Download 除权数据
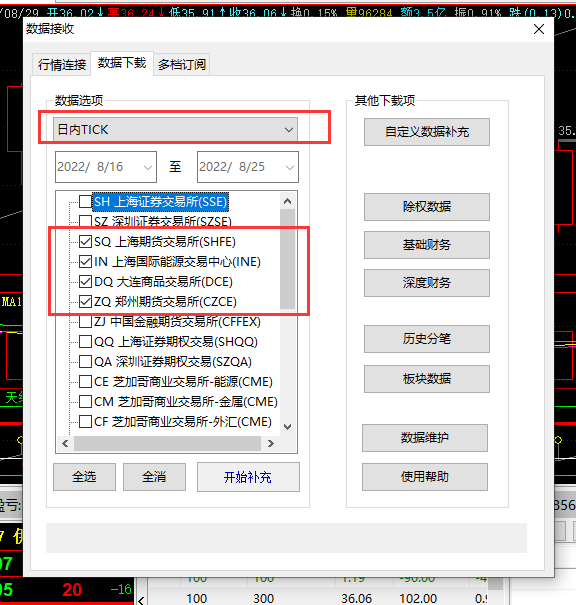 tap(427, 207)
